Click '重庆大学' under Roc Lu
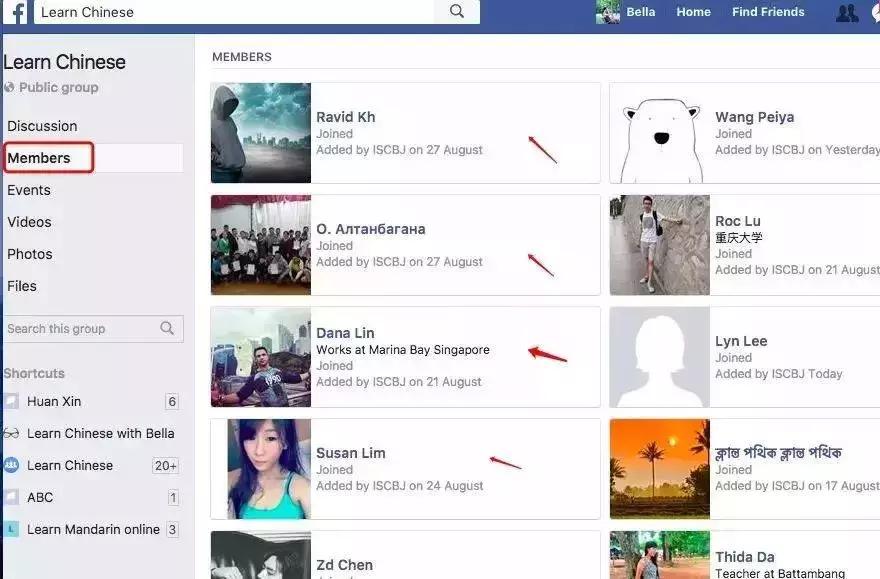 coord(739,237)
